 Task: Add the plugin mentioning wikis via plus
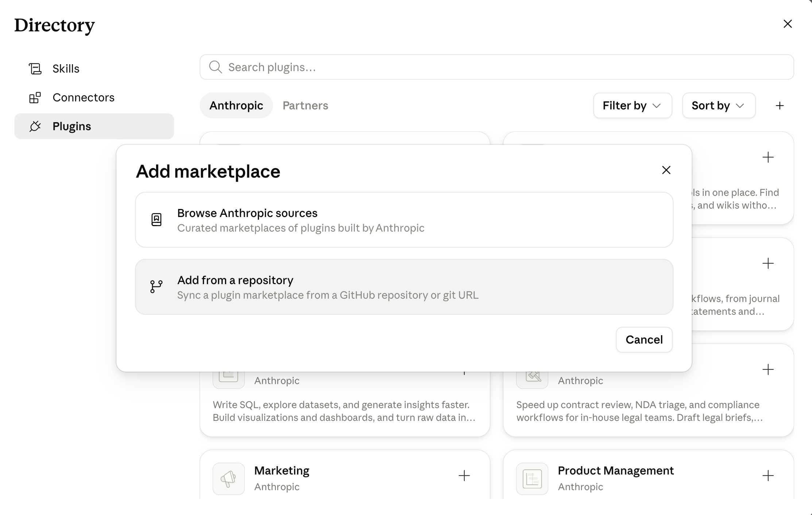pyautogui.click(x=768, y=158)
